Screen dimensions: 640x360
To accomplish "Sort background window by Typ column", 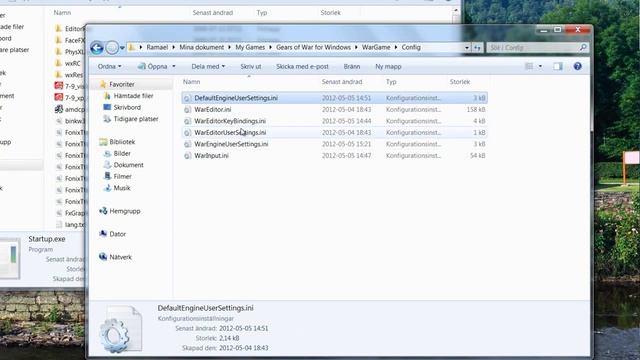I will click(262, 13).
